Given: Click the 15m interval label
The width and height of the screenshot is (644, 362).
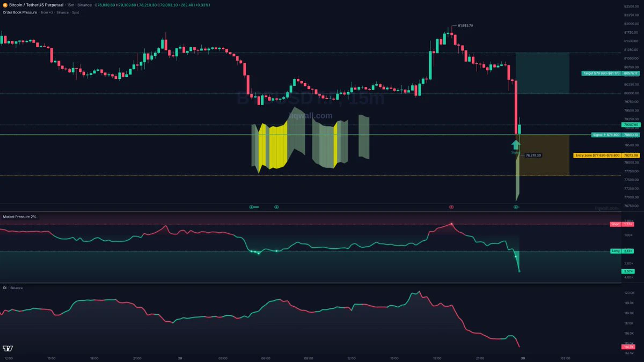Looking at the screenshot, I should (x=71, y=5).
